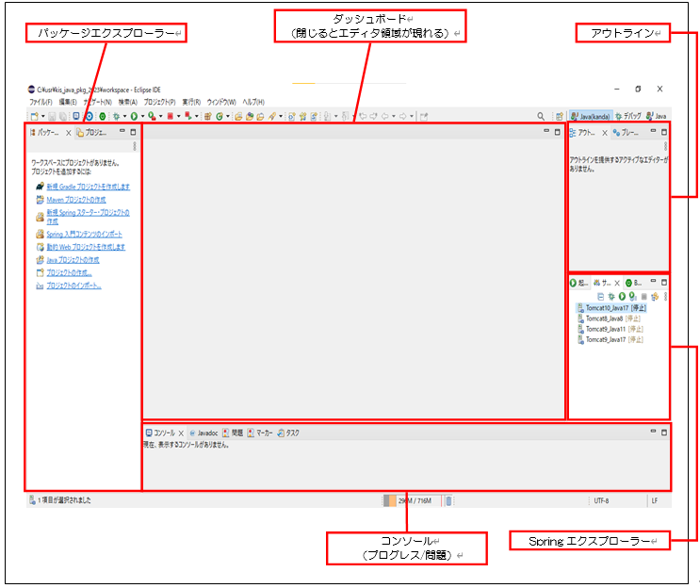
Task: Run garbage collector via trash icon
Action: (x=448, y=501)
